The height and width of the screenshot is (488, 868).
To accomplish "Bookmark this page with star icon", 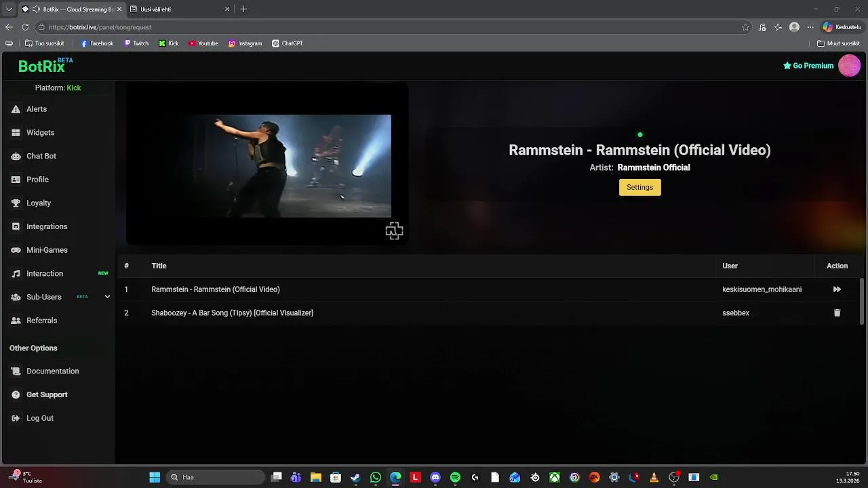I will [745, 27].
